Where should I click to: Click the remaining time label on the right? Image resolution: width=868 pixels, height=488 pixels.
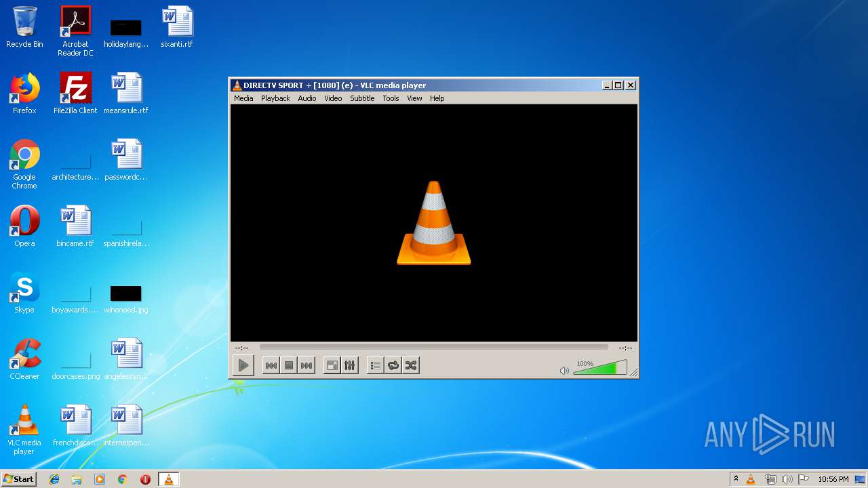[x=625, y=348]
